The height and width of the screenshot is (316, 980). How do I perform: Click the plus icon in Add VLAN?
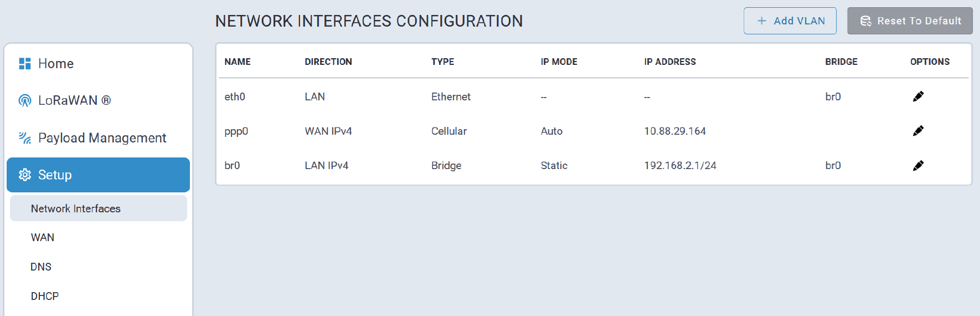[x=762, y=21]
